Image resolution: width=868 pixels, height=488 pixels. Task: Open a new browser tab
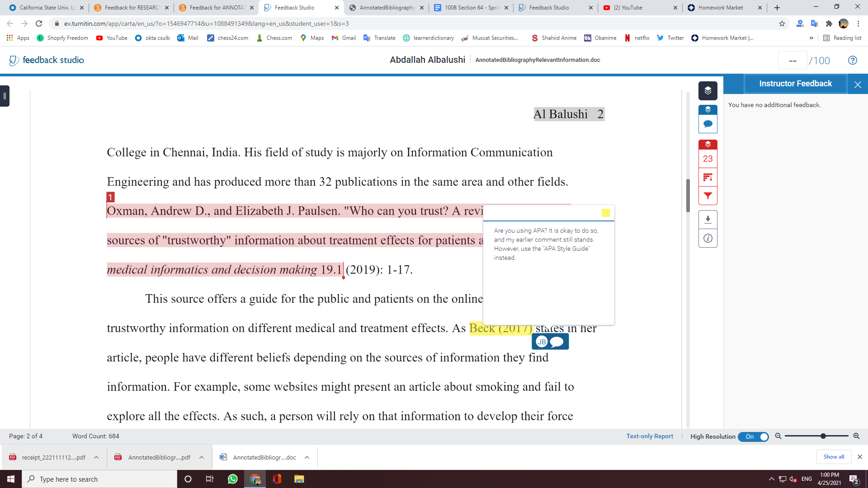(777, 8)
